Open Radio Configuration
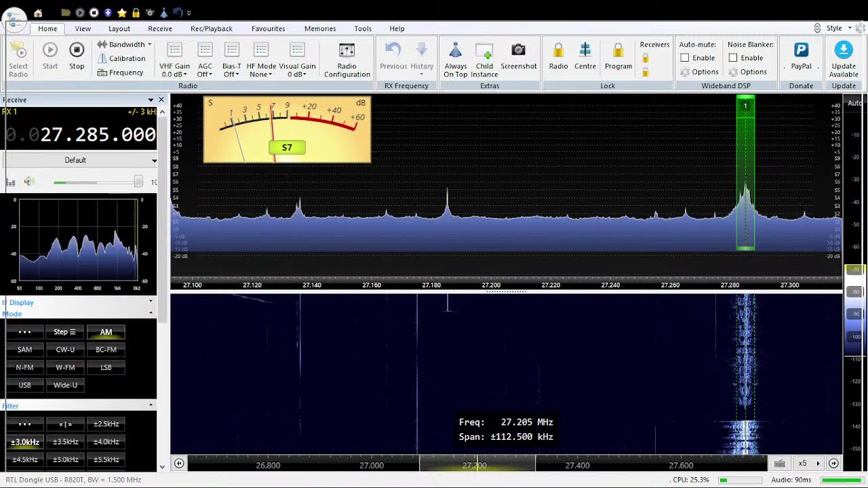Screen dimensions: 868x488 coord(347,60)
